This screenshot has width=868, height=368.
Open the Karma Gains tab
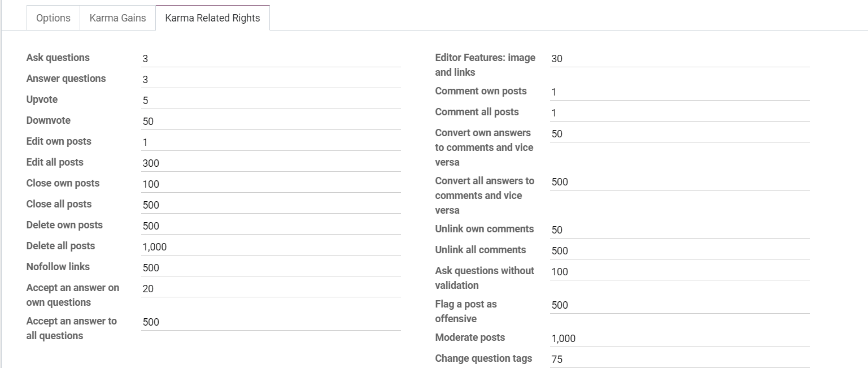(117, 18)
